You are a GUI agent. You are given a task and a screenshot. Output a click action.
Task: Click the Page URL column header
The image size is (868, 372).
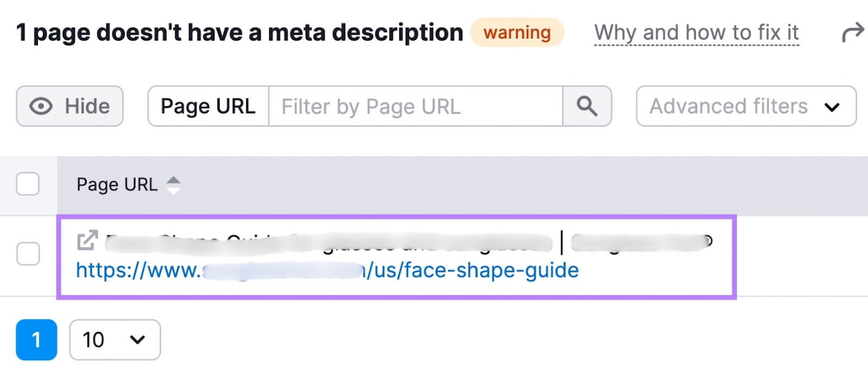117,185
